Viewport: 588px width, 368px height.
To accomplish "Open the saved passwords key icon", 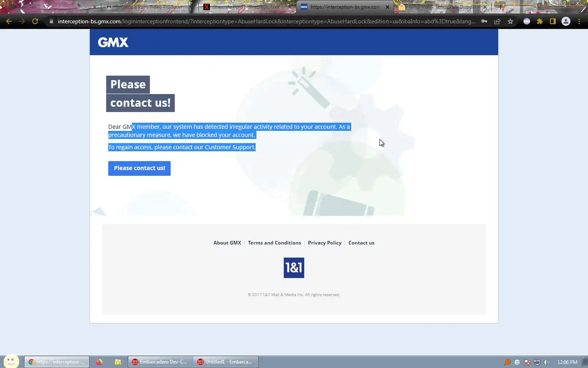I will (484, 21).
